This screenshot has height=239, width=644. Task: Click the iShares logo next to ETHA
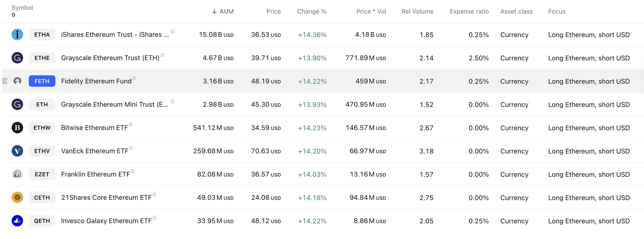[17, 34]
